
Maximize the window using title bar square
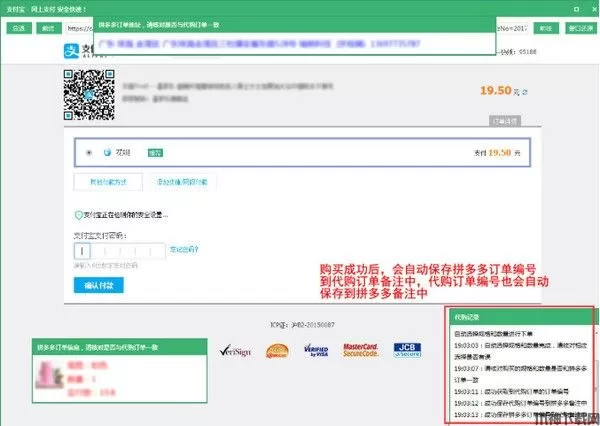(x=577, y=9)
